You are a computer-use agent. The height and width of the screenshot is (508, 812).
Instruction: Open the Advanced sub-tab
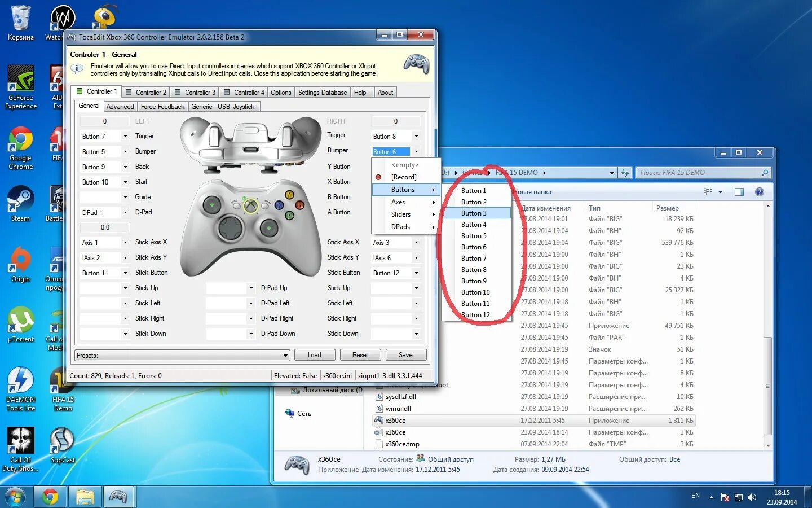120,107
